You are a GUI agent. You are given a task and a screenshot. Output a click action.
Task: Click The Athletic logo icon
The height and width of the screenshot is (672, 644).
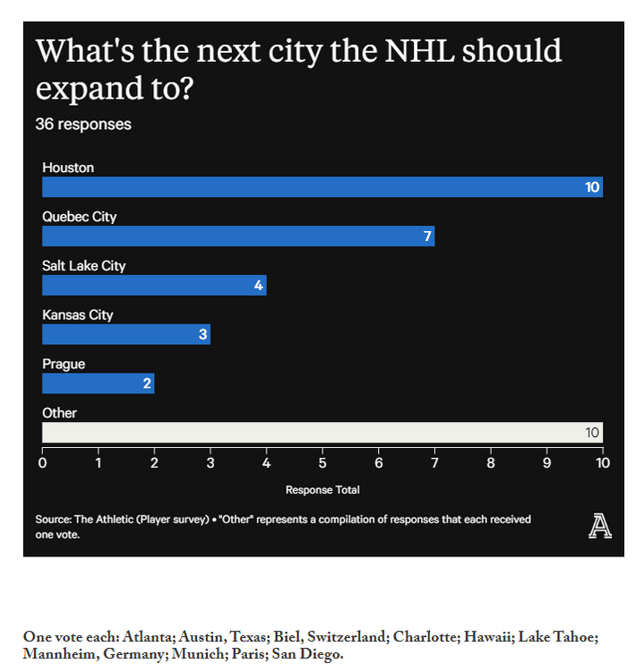(x=600, y=526)
